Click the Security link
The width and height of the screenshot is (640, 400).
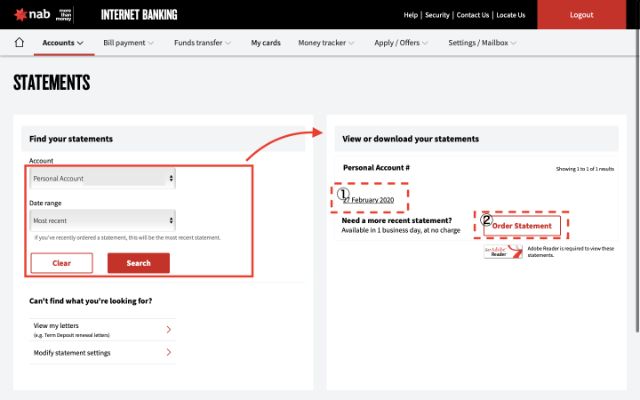click(x=437, y=15)
